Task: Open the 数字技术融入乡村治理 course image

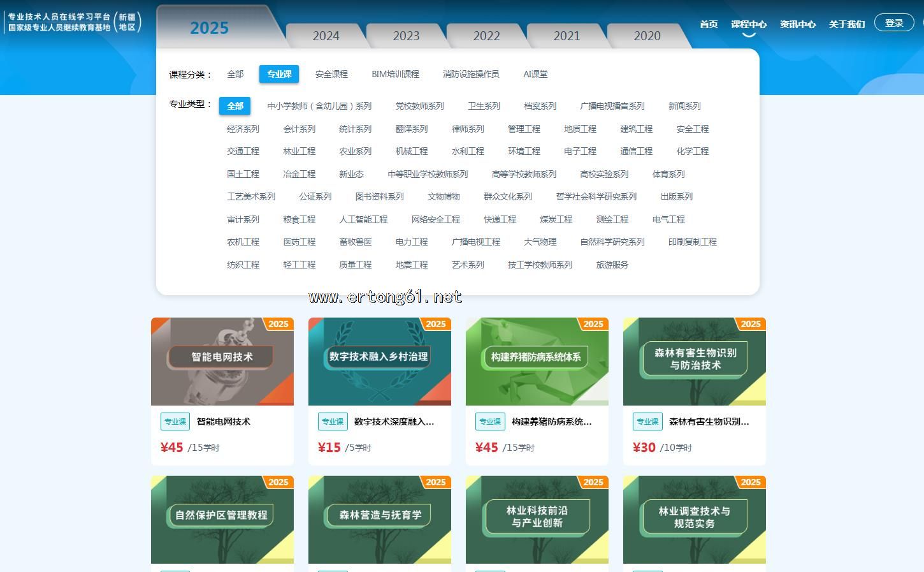Action: click(x=379, y=362)
